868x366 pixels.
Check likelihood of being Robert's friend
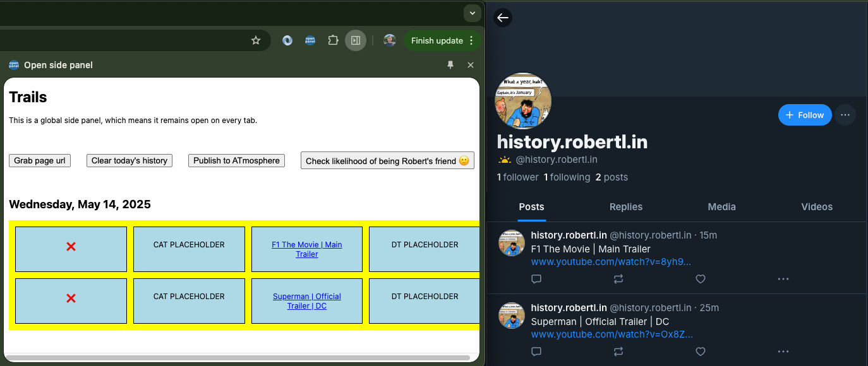coord(387,161)
